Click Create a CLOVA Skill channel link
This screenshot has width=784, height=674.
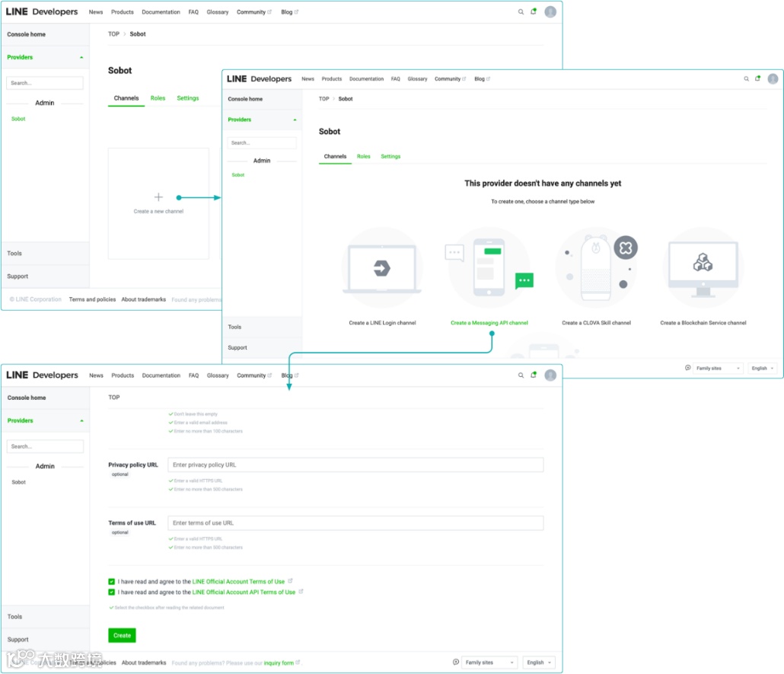point(596,323)
